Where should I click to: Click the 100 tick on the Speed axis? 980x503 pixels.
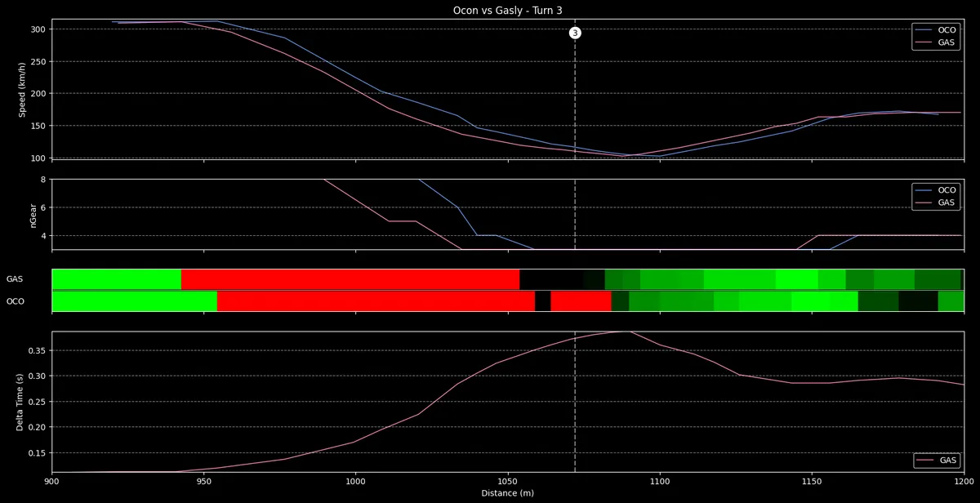click(38, 158)
